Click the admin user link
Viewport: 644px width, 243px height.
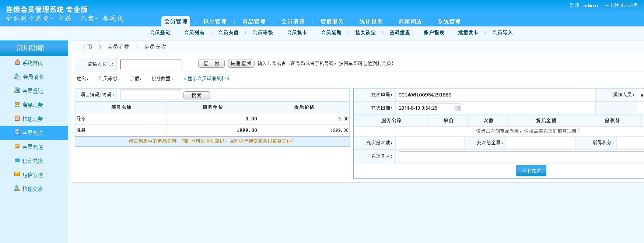[591, 6]
